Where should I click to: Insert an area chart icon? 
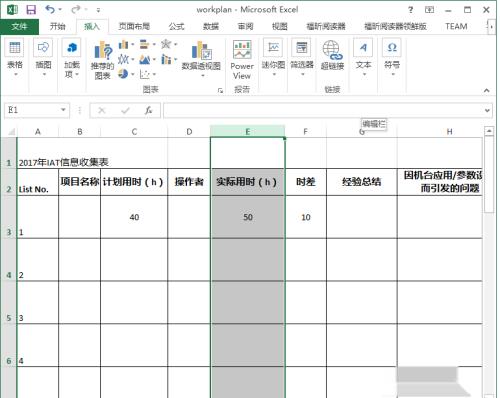click(145, 59)
